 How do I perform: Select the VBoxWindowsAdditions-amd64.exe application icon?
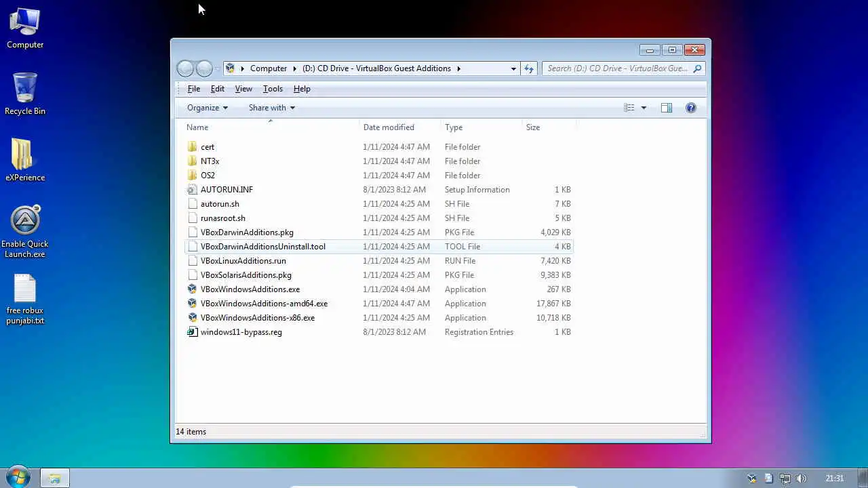click(x=193, y=304)
